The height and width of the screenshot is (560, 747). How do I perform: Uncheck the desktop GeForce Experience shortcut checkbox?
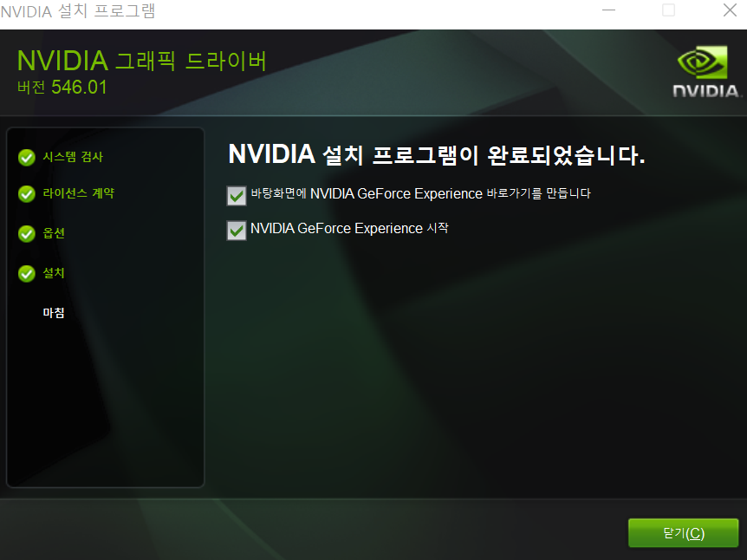237,196
